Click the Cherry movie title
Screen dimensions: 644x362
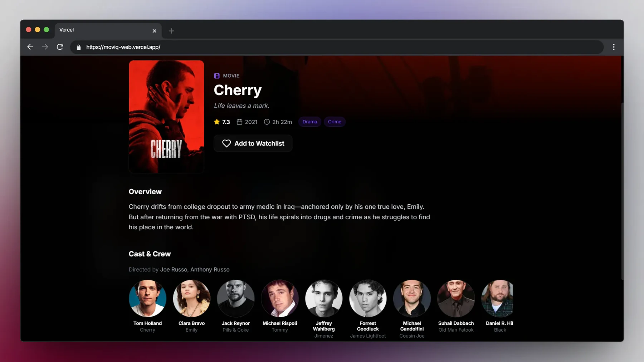[238, 90]
